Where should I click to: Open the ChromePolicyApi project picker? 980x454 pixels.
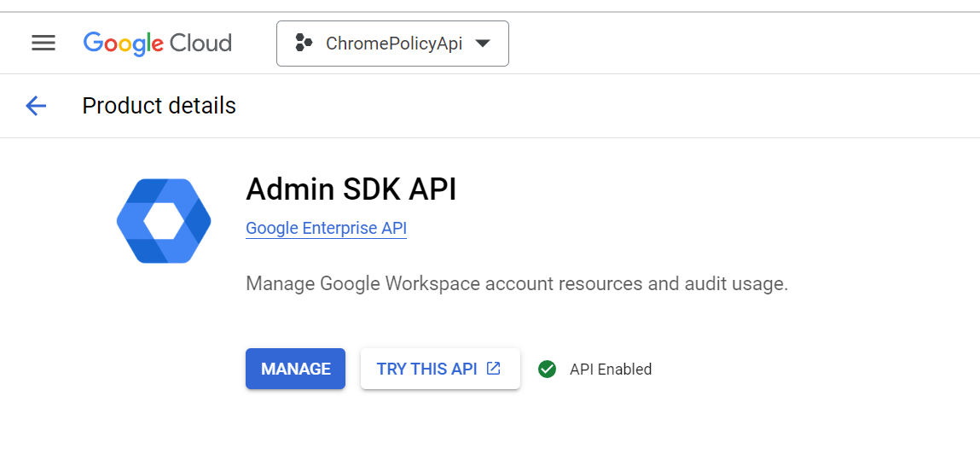393,43
